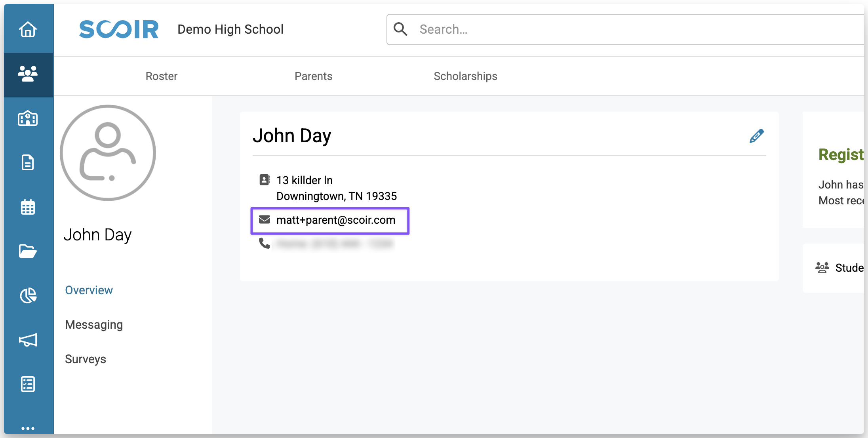Viewport: 868px width, 438px height.
Task: Open the Scholarships tab
Action: [x=465, y=76]
